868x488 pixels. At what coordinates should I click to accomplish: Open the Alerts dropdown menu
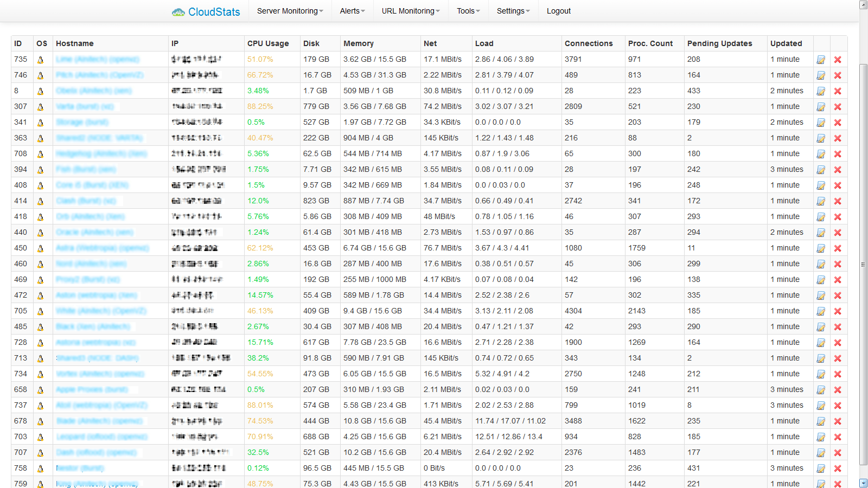tap(352, 11)
